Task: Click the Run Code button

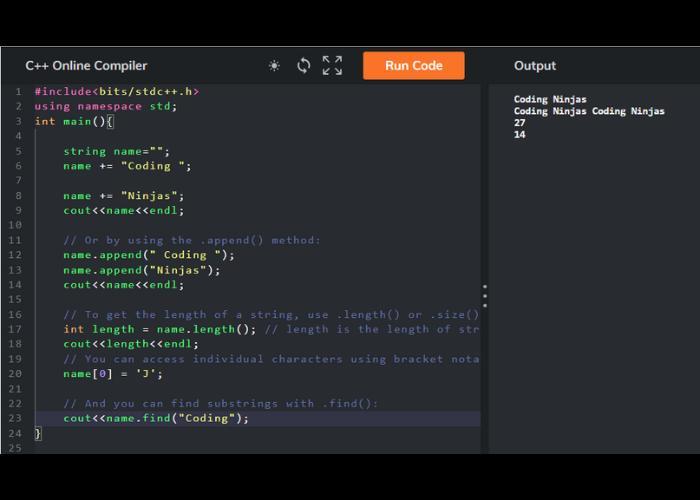Action: [x=413, y=66]
